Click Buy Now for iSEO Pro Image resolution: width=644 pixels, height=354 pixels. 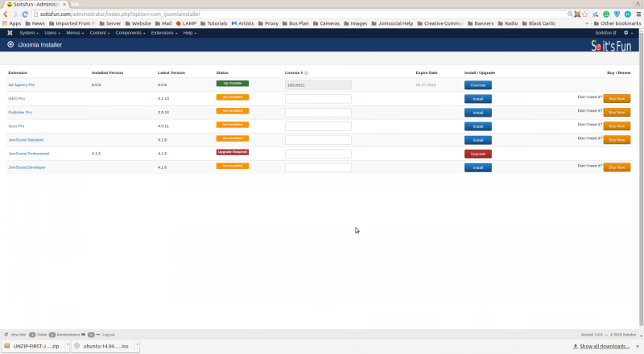pyautogui.click(x=617, y=98)
